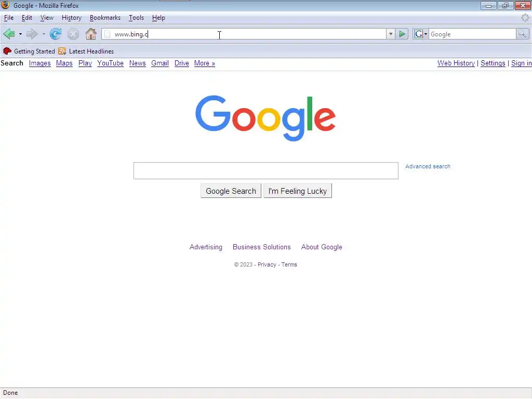Open the Help menu

pos(158,18)
